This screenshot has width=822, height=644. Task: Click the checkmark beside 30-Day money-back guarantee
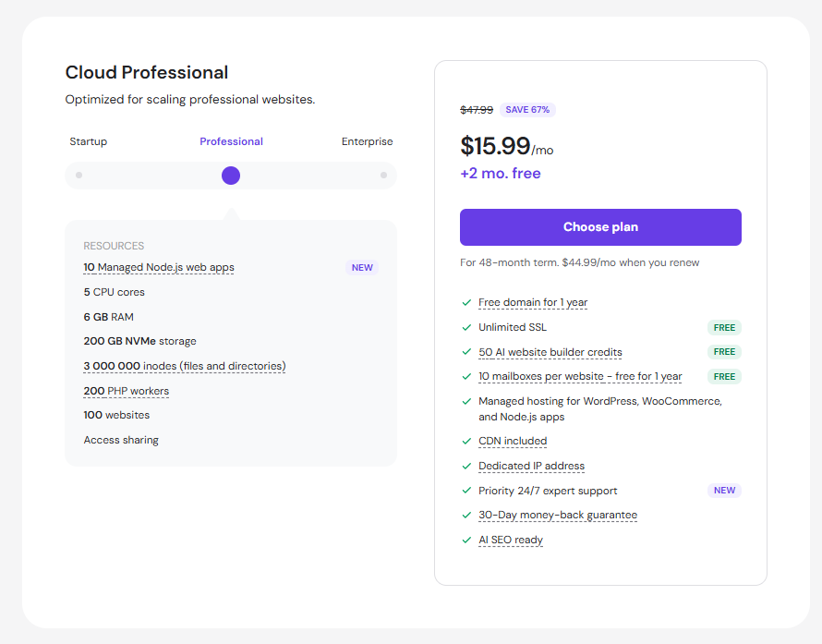[x=466, y=515]
